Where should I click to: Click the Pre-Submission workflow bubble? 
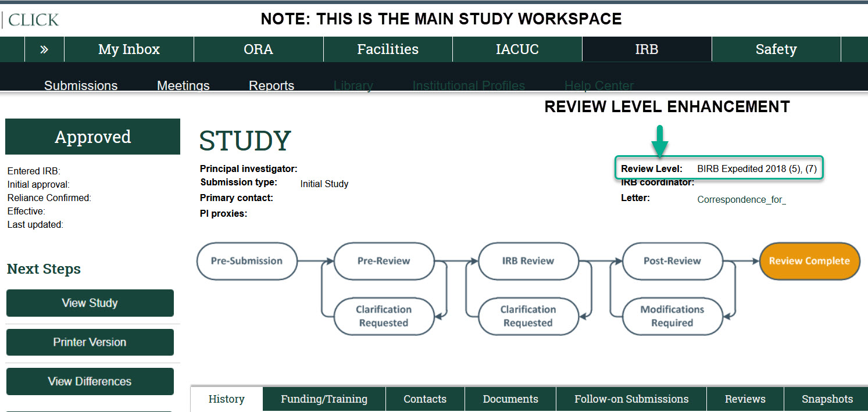click(x=247, y=261)
